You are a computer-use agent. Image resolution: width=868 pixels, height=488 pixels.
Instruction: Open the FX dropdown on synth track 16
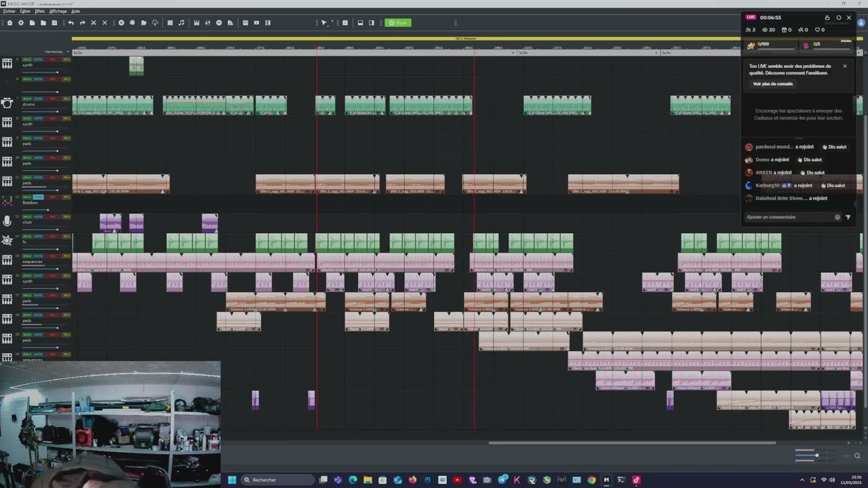point(66,276)
